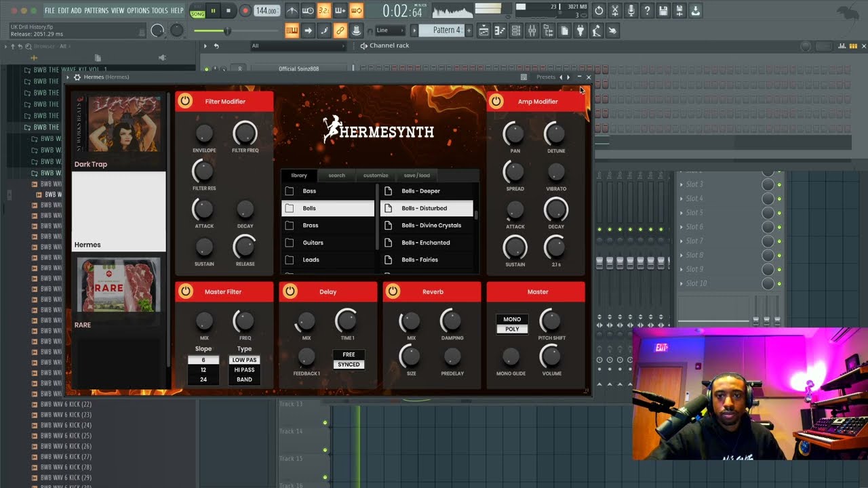Toggle the Reverb power button
The image size is (868, 488).
[393, 291]
